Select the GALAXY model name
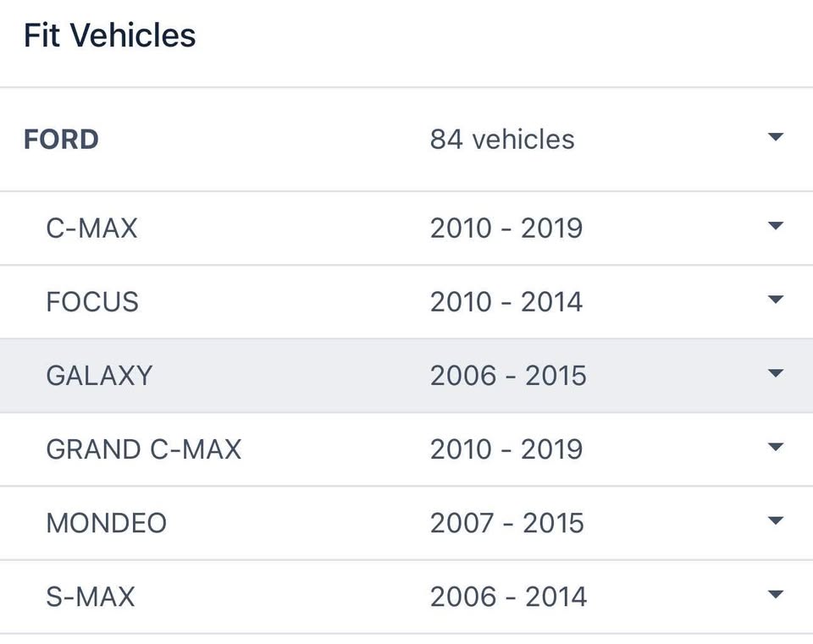This screenshot has height=644, width=813. click(100, 376)
